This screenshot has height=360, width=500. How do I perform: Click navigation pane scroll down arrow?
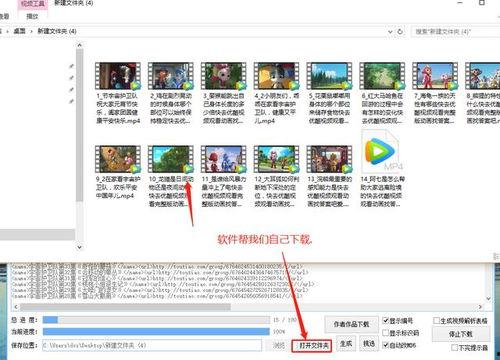[79, 247]
